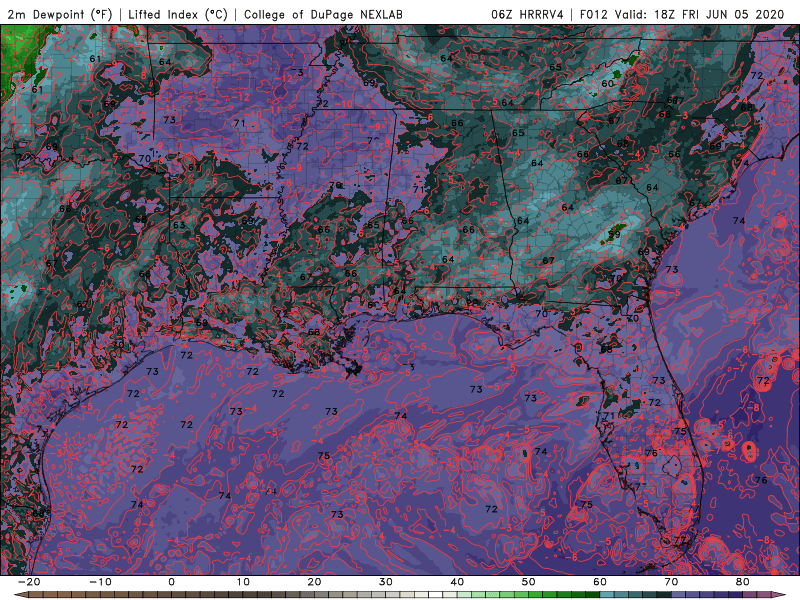Click the '-10' label under the color scale
800x600 pixels.
coord(100,582)
